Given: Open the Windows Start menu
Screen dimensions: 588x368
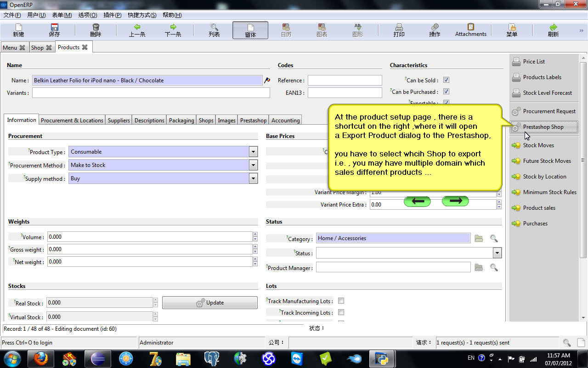Looking at the screenshot, I should [12, 358].
